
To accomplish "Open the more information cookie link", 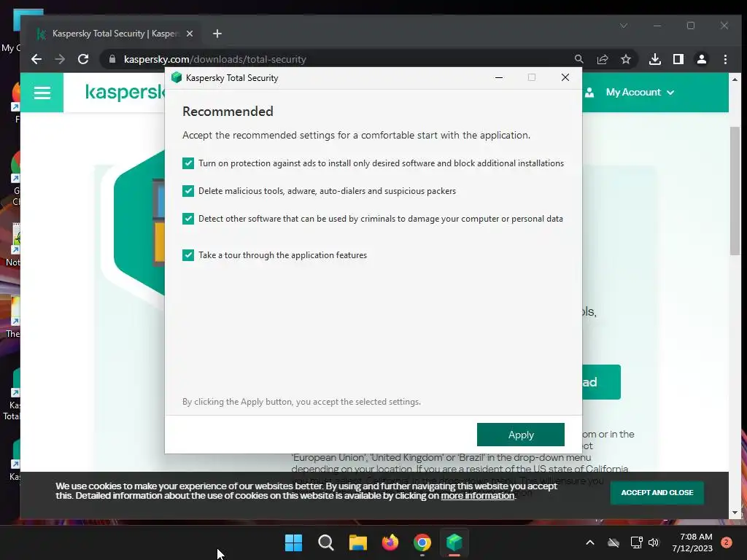I will (478, 496).
